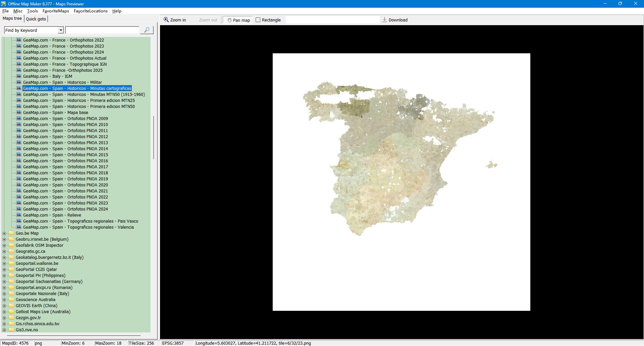Click the maps tree vertical scrollbar
This screenshot has height=346, width=644.
tap(154, 137)
